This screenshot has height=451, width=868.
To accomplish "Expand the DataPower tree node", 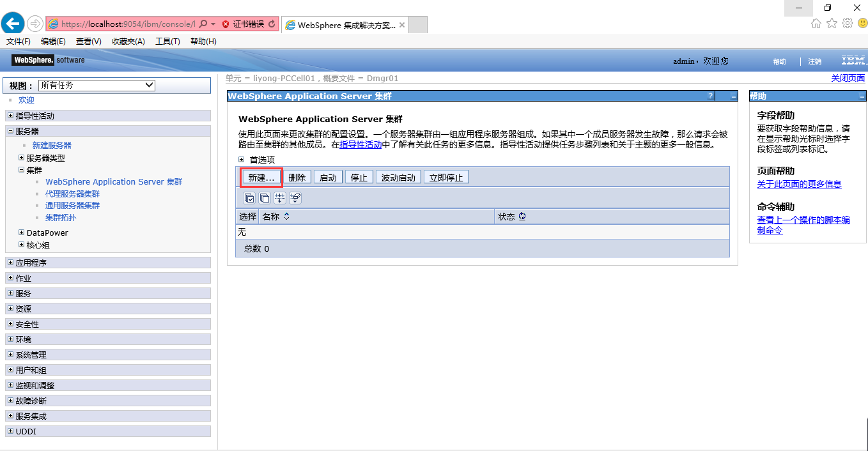I will [21, 233].
